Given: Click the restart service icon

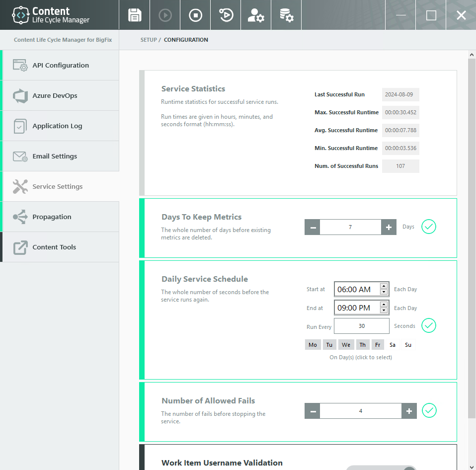Looking at the screenshot, I should (226, 15).
